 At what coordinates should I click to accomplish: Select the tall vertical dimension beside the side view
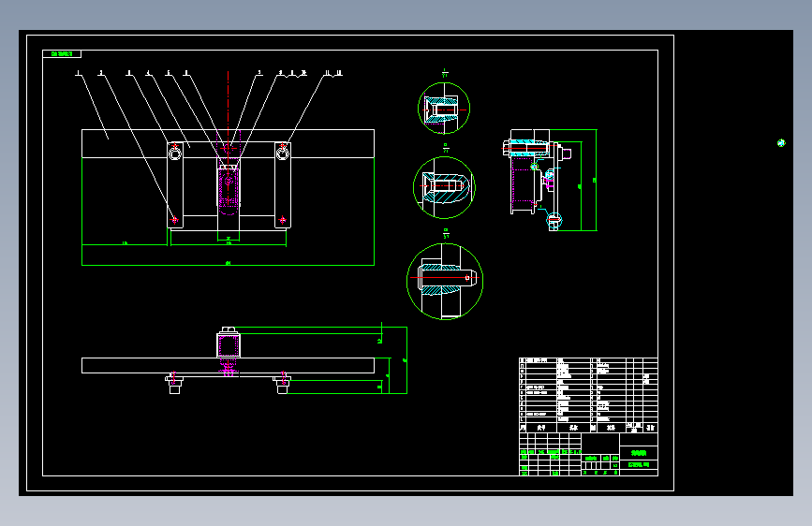pos(596,180)
